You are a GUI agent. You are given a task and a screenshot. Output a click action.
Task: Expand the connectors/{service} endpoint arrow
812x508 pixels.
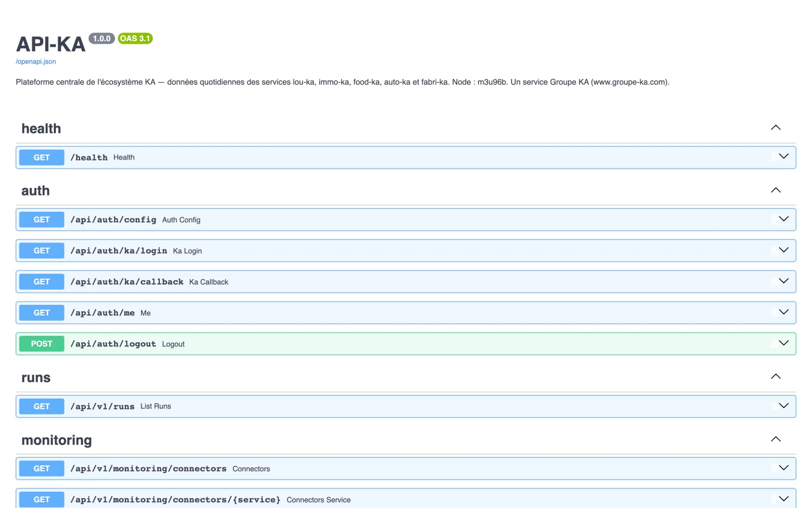(x=784, y=499)
